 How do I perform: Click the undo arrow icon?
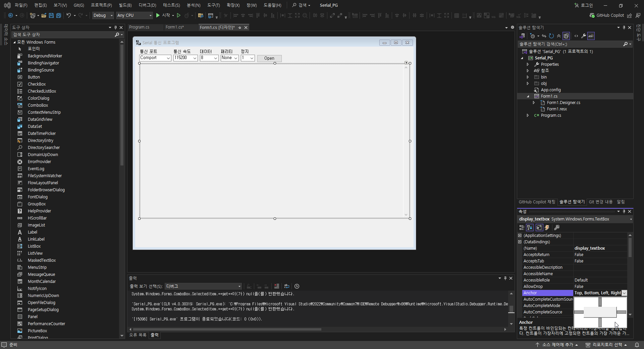[69, 15]
